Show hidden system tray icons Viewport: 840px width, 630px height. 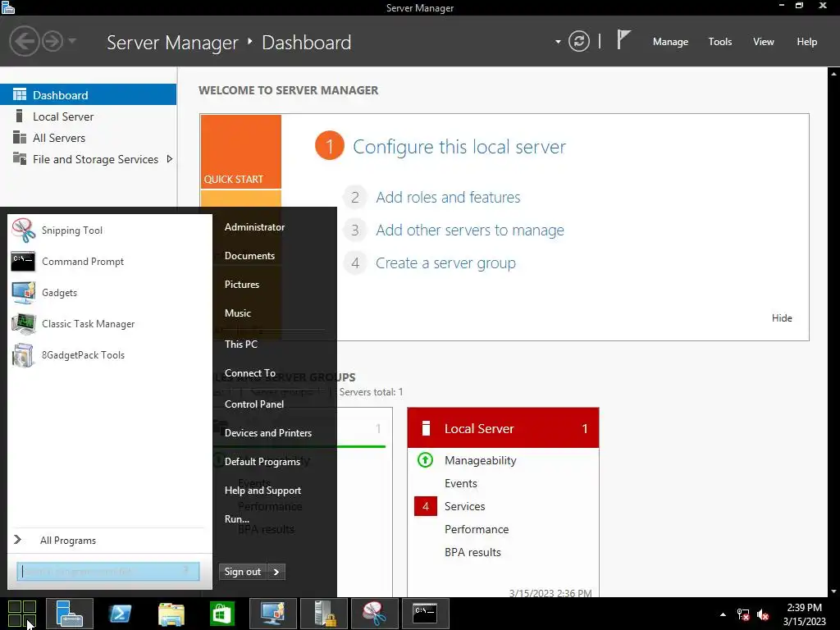(723, 614)
